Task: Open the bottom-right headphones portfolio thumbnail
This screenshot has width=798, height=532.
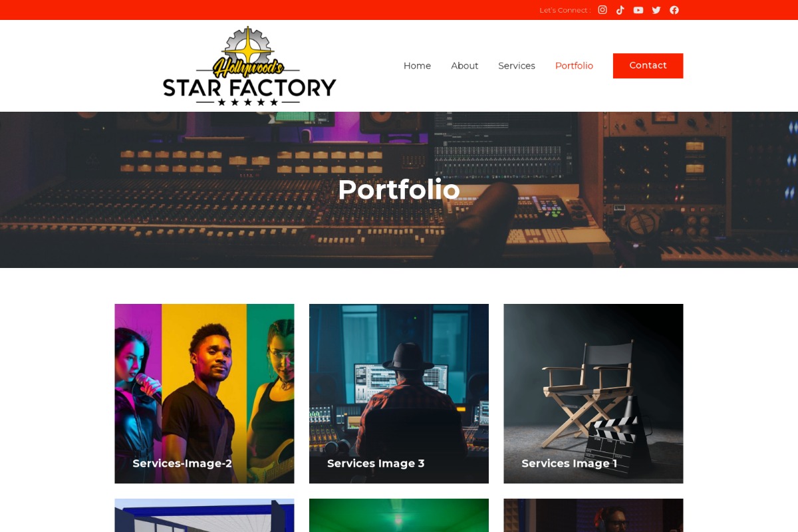Action: click(x=593, y=515)
